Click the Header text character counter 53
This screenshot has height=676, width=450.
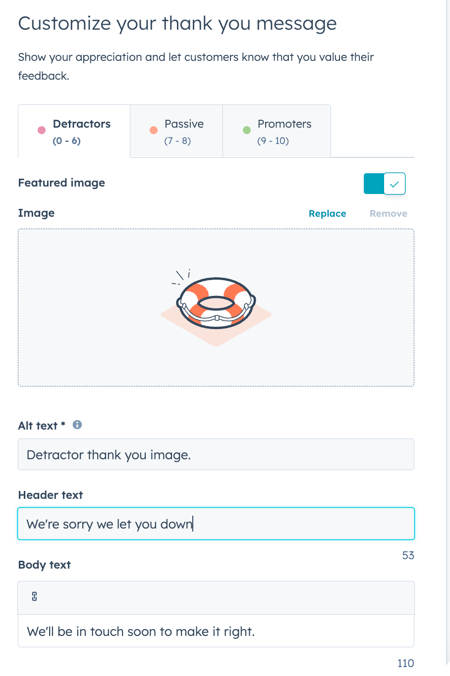click(408, 555)
